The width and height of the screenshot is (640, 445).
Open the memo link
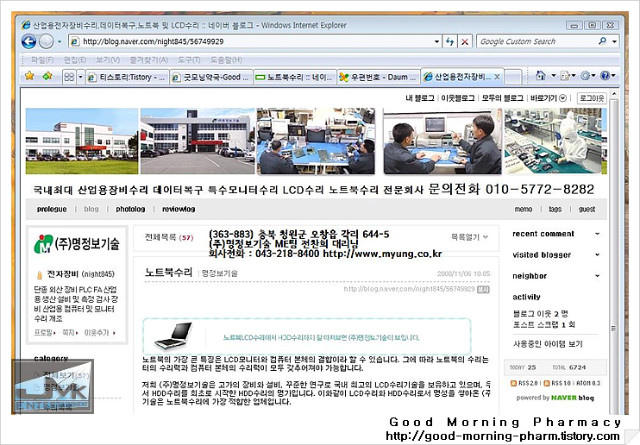pyautogui.click(x=523, y=209)
